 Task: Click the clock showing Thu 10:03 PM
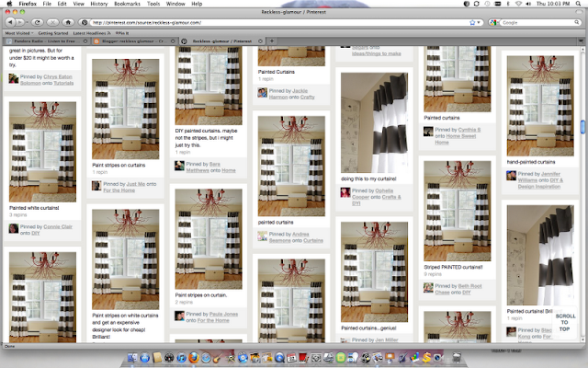(553, 4)
